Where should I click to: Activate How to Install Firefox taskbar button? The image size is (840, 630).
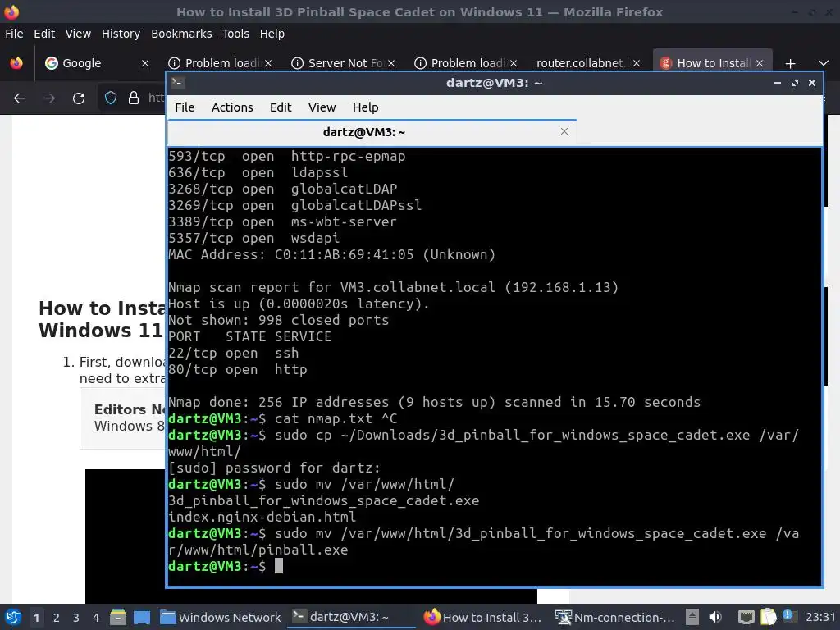484,617
